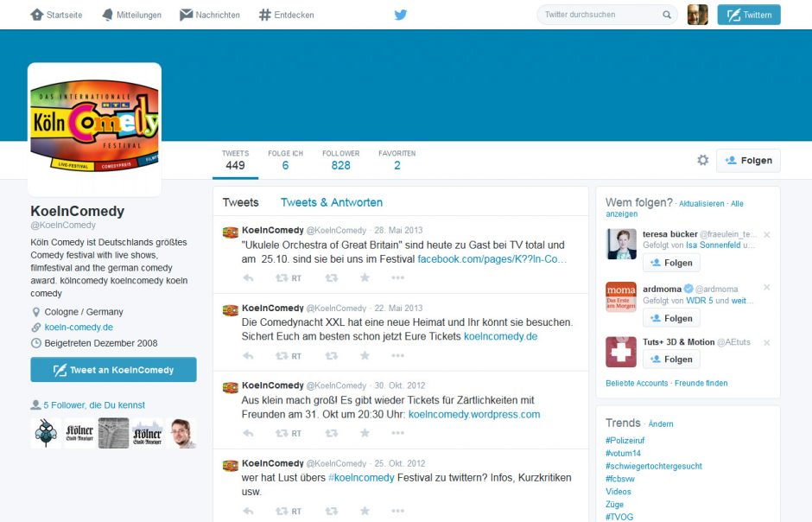Click the search magnifier icon
The width and height of the screenshot is (812, 522).
(667, 15)
